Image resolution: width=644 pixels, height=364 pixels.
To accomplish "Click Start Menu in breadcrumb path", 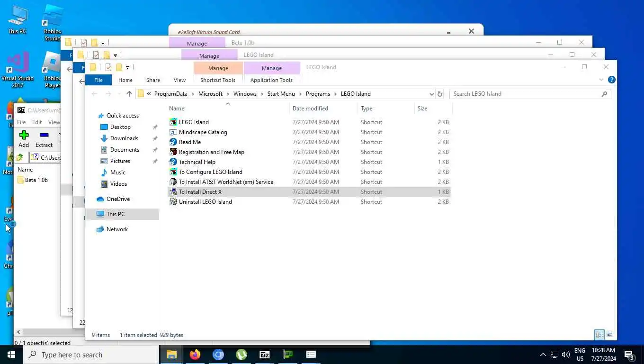I will point(281,94).
